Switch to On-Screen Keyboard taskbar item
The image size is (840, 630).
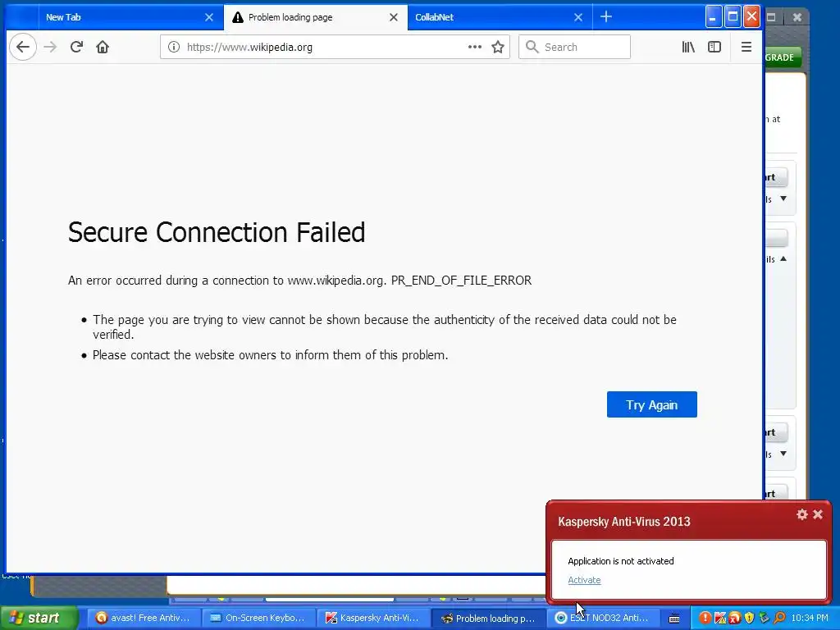pos(258,618)
